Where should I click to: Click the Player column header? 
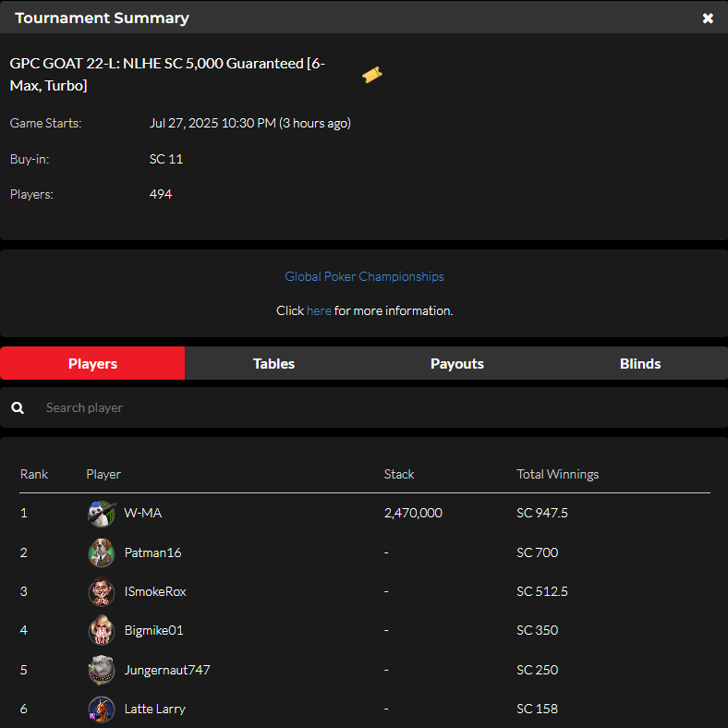coord(103,474)
